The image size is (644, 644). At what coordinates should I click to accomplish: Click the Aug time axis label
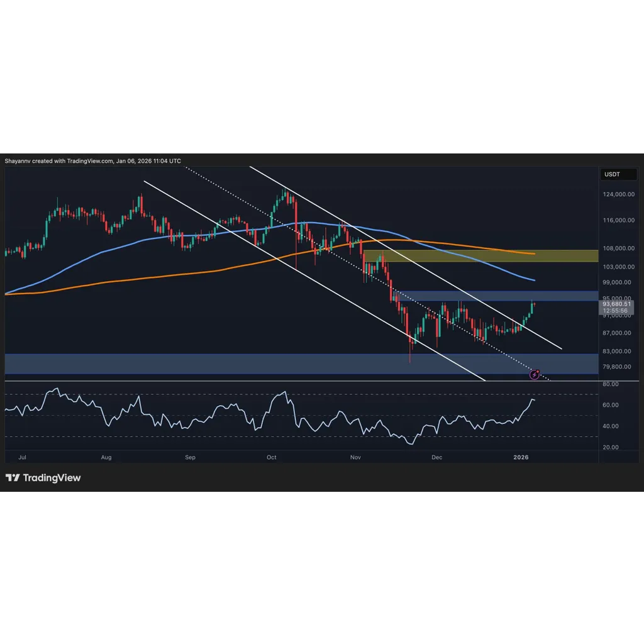106,457
